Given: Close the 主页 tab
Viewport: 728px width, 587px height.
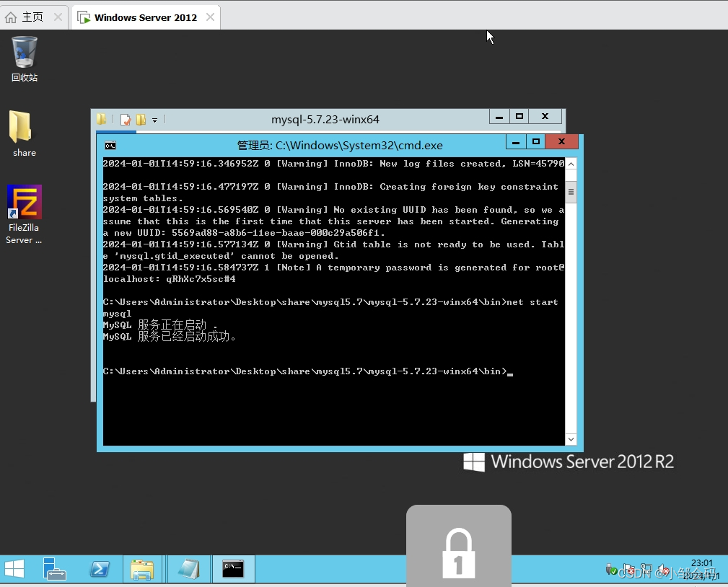Looking at the screenshot, I should click(58, 17).
